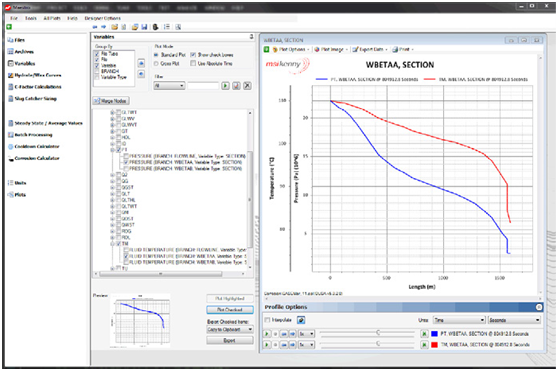558x371 pixels.
Task: Enable the Use Absolute Time checkbox
Action: pos(193,63)
